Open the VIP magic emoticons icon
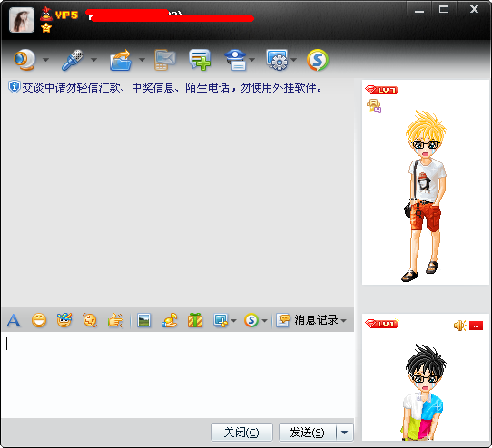 [x=64, y=320]
